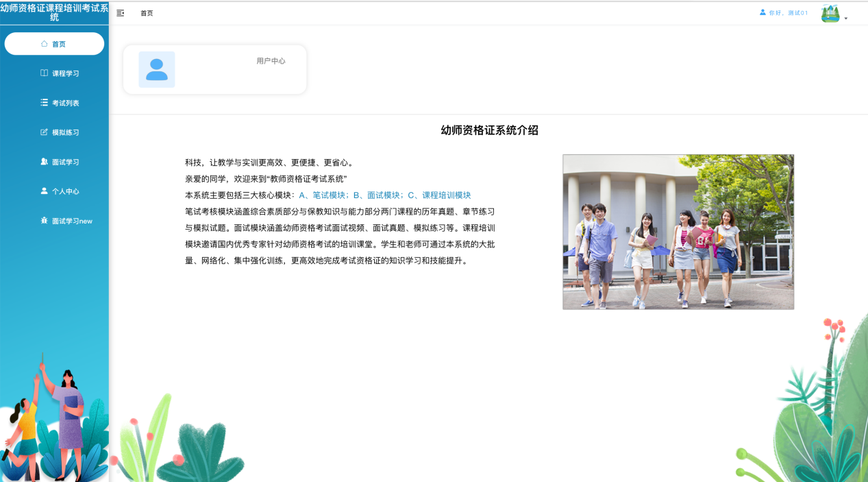Click the avatar image in top bar
868x482 pixels.
(830, 14)
